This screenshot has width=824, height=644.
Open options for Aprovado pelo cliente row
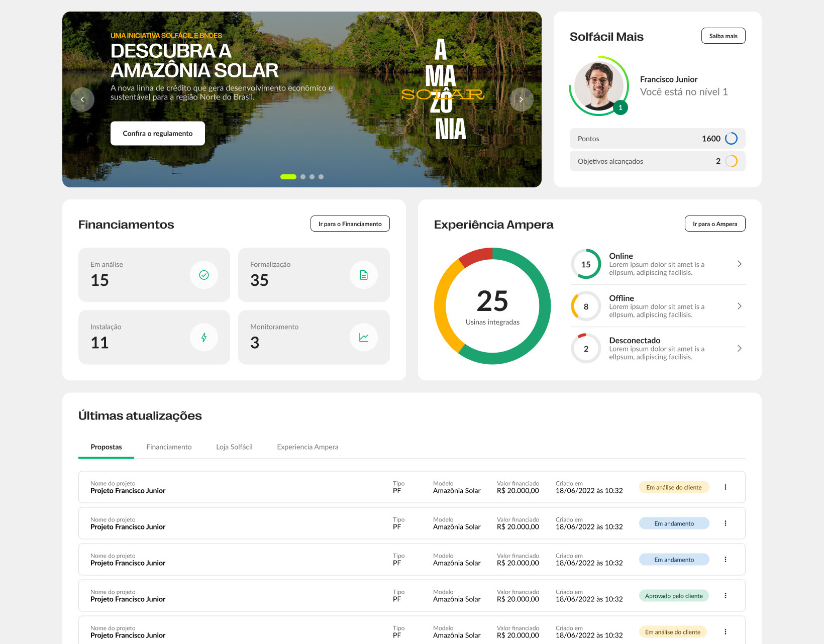point(726,595)
